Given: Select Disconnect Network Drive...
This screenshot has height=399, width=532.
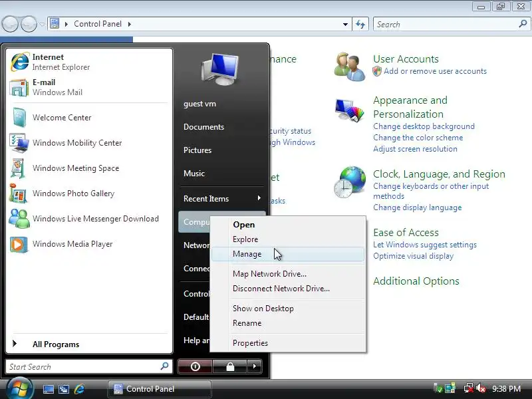Looking at the screenshot, I should tap(288, 289).
